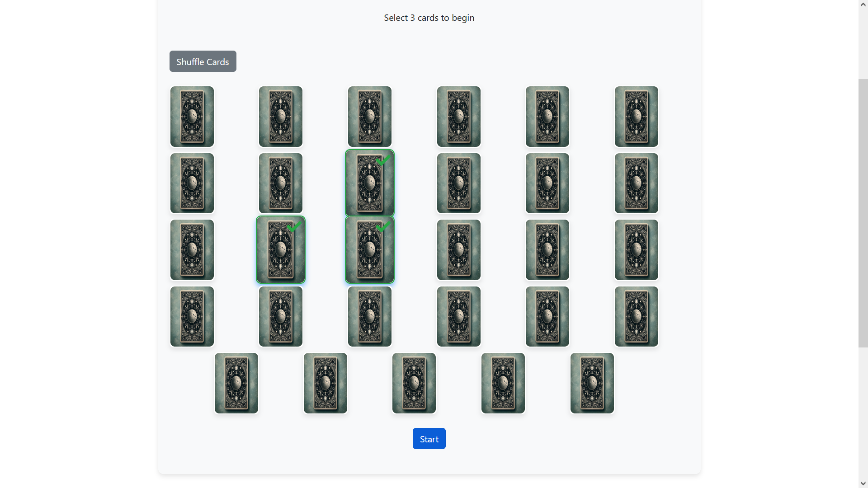The image size is (868, 488).
Task: Select the first card in the top row
Action: (x=192, y=117)
